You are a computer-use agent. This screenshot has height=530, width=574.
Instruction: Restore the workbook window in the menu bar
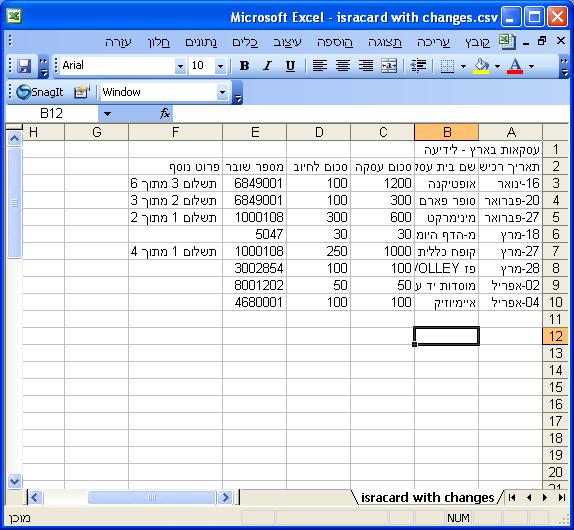(542, 41)
